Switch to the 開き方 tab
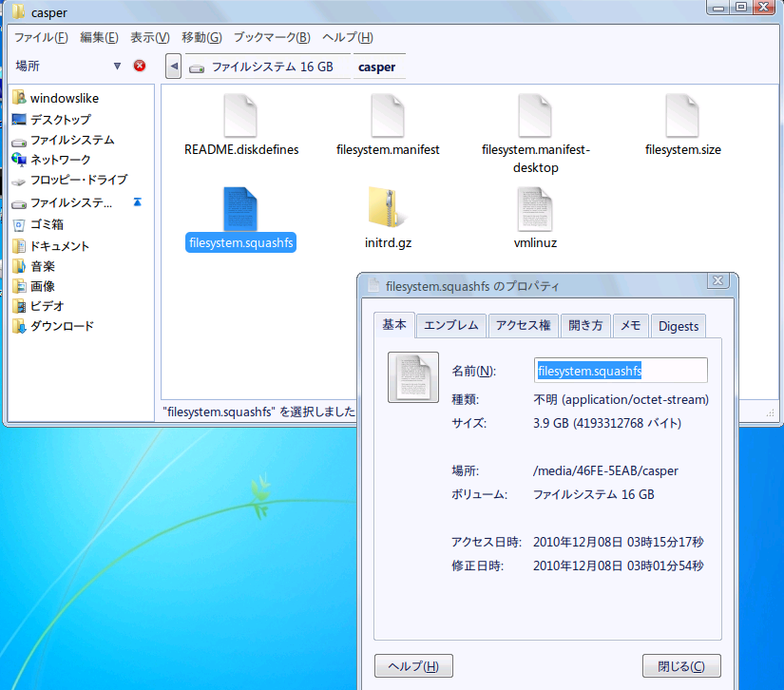The height and width of the screenshot is (690, 784). pyautogui.click(x=585, y=325)
